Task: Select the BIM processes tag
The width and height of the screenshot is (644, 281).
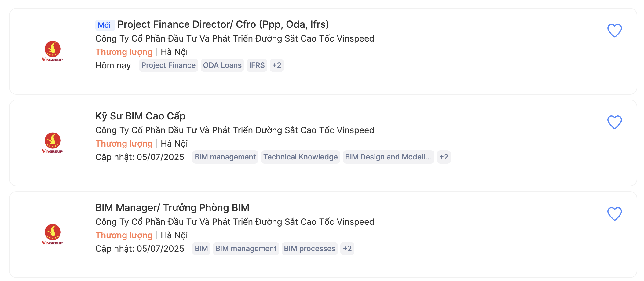Action: (309, 249)
